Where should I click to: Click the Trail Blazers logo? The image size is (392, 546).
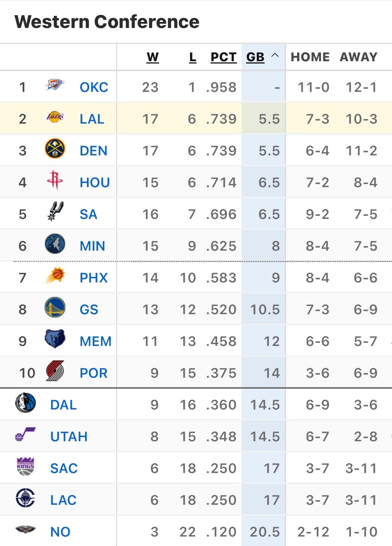pyautogui.click(x=55, y=371)
